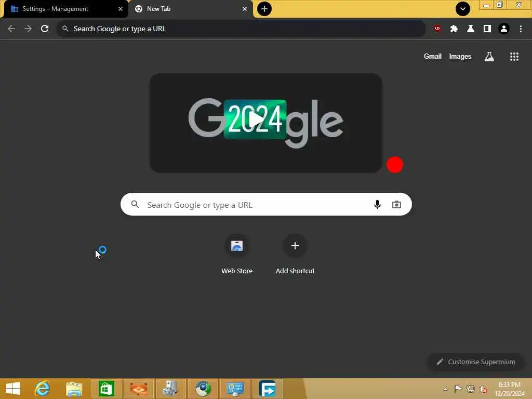Start voice search with microphone icon
This screenshot has height=399, width=532.
coord(377,204)
